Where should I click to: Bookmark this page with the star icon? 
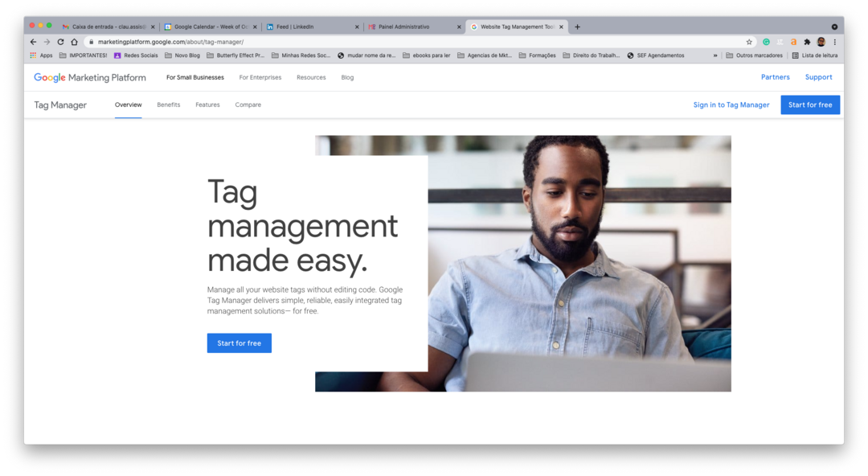(x=749, y=42)
